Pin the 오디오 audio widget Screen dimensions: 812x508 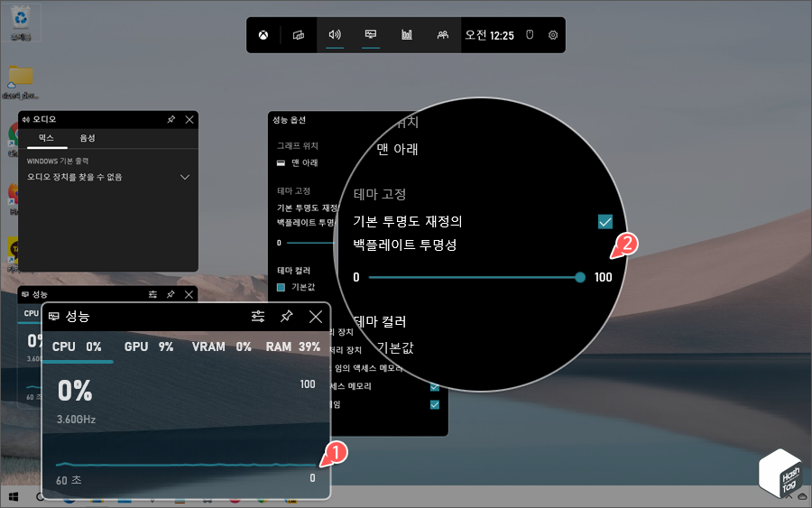(x=171, y=120)
